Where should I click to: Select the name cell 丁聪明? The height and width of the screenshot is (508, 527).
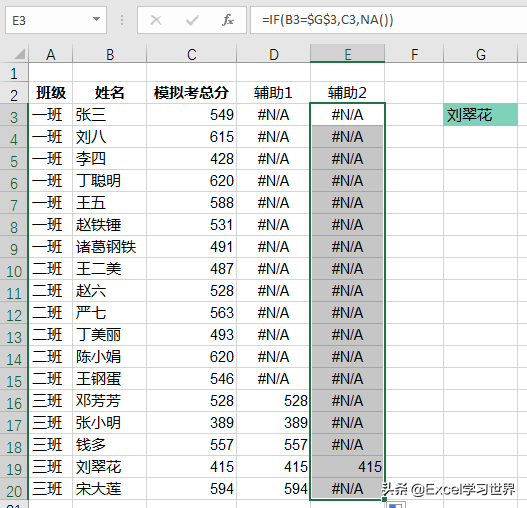coord(110,181)
